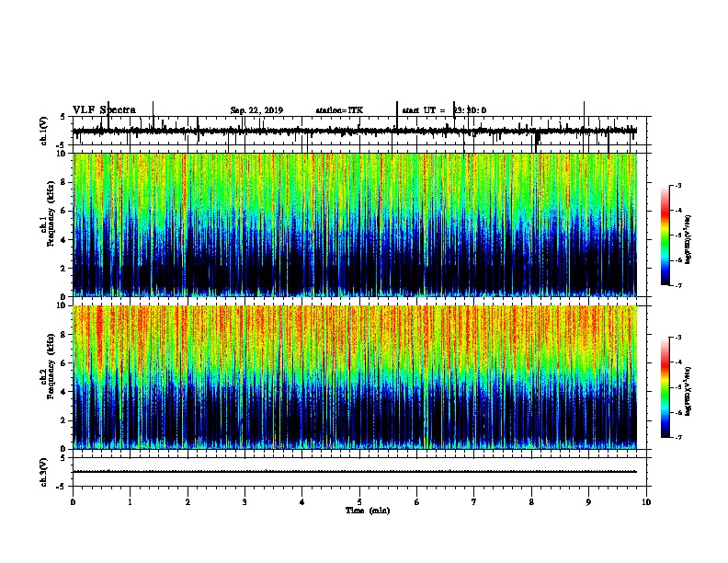Viewport: 728px width, 563px height.
Task: Select the "ch.3(V)" waveform axis label
Action: click(x=44, y=472)
